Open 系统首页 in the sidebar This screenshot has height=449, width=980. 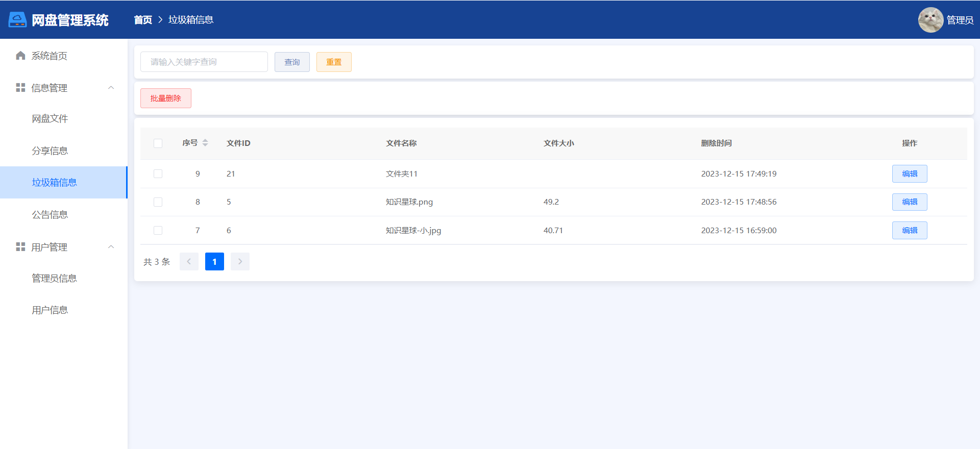point(64,56)
